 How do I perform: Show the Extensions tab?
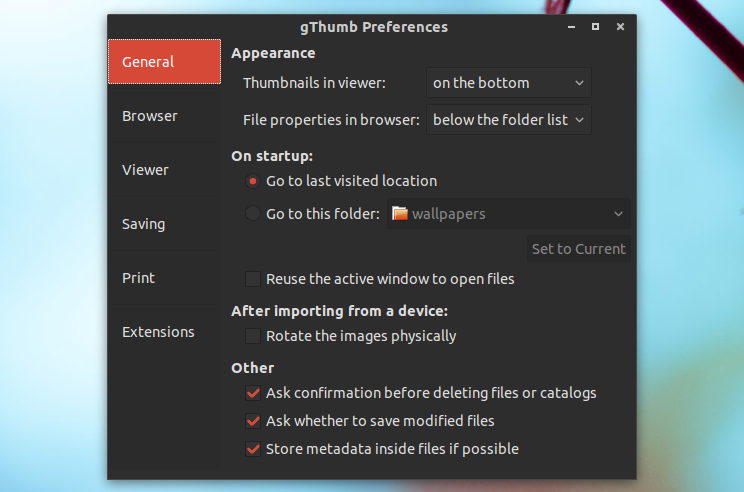pos(158,332)
